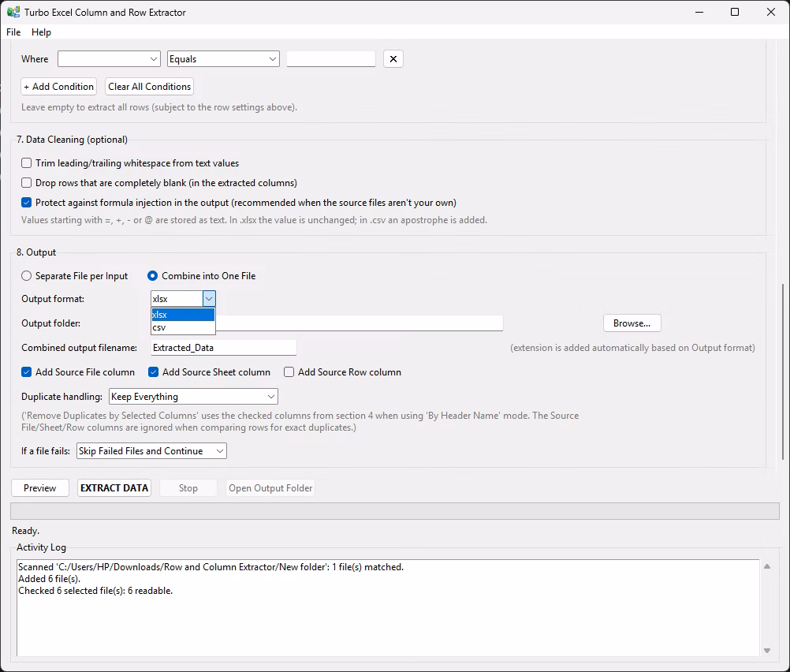Click the Combined output filename field

pyautogui.click(x=224, y=348)
